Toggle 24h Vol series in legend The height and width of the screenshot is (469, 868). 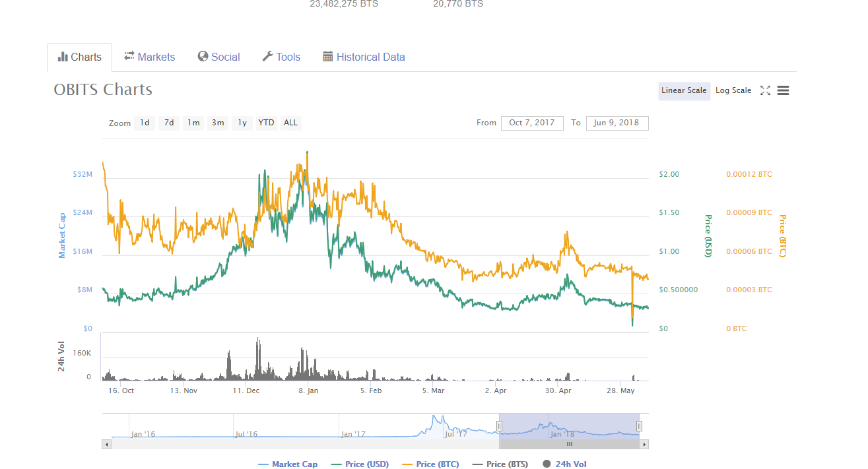[x=564, y=464]
